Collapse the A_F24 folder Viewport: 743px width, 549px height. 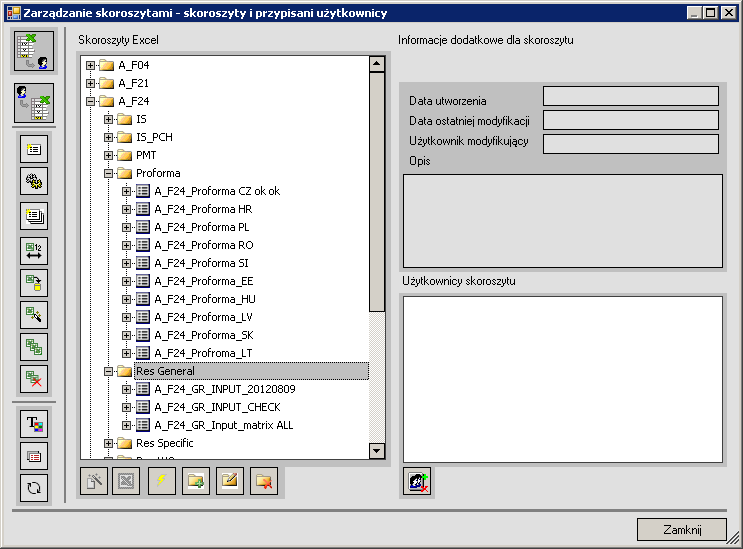[x=91, y=101]
